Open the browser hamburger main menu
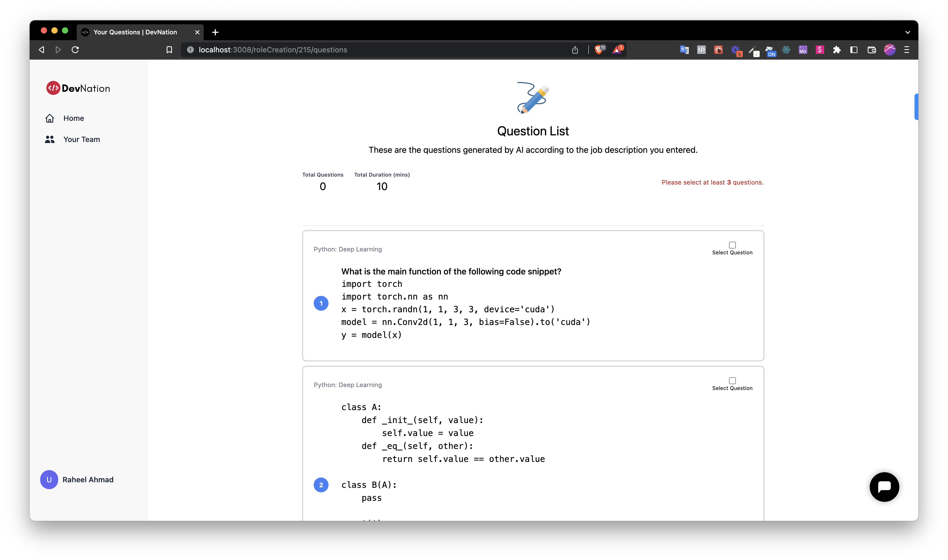The width and height of the screenshot is (948, 560). pyautogui.click(x=906, y=50)
